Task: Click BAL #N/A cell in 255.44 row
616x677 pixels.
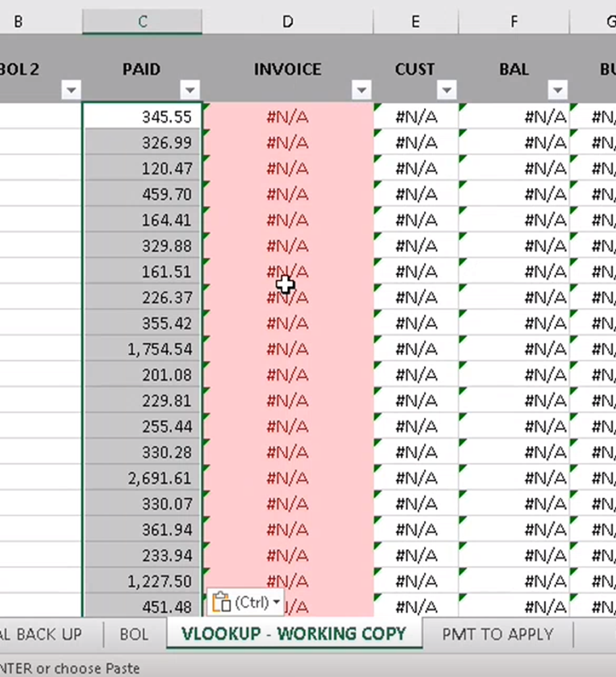Action: point(514,426)
